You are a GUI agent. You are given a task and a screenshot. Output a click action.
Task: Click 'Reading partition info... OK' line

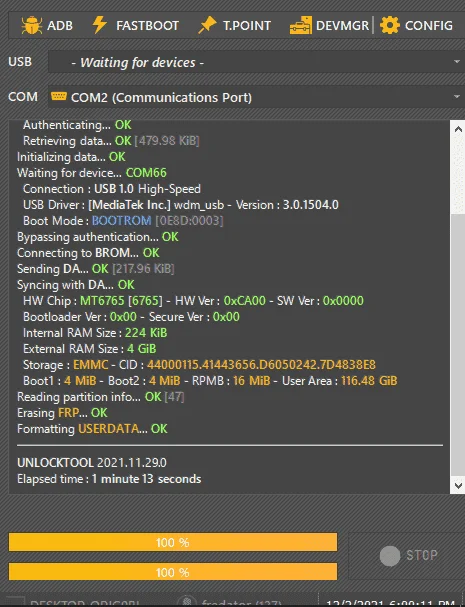click(x=101, y=397)
